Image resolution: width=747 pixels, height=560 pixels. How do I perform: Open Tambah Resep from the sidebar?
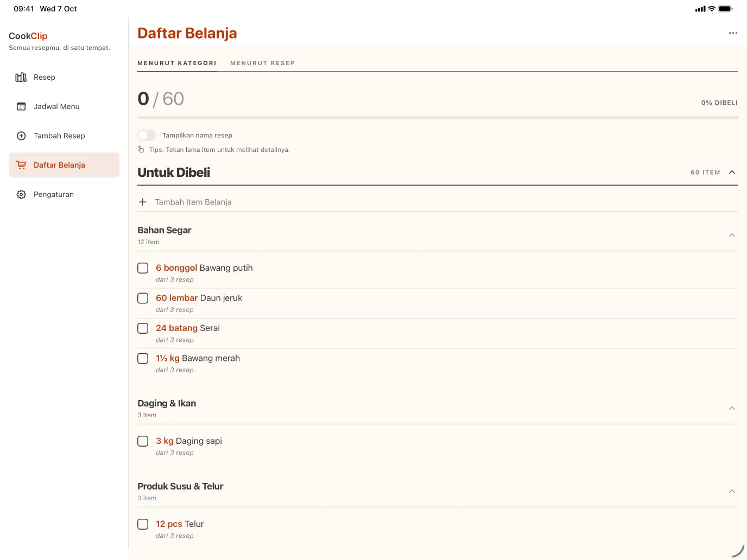pyautogui.click(x=64, y=136)
